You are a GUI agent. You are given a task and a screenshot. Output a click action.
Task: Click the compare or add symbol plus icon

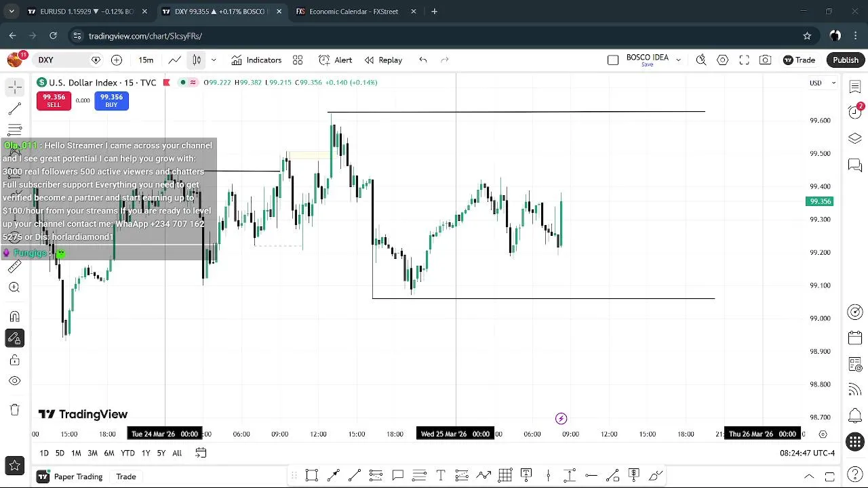pyautogui.click(x=117, y=60)
